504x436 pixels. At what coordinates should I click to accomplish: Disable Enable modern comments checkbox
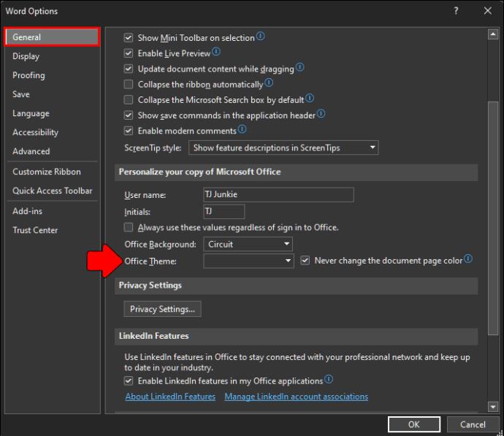(129, 131)
